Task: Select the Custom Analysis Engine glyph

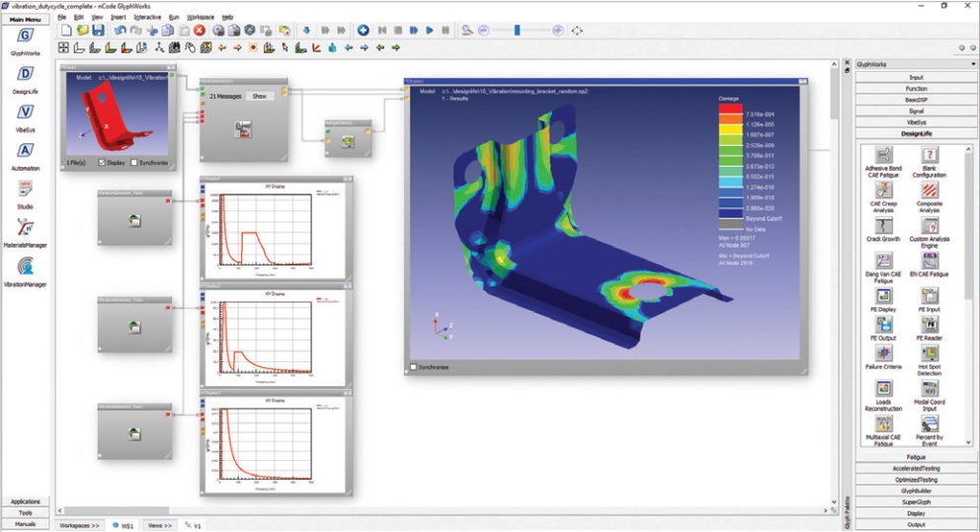Action: pos(930,232)
